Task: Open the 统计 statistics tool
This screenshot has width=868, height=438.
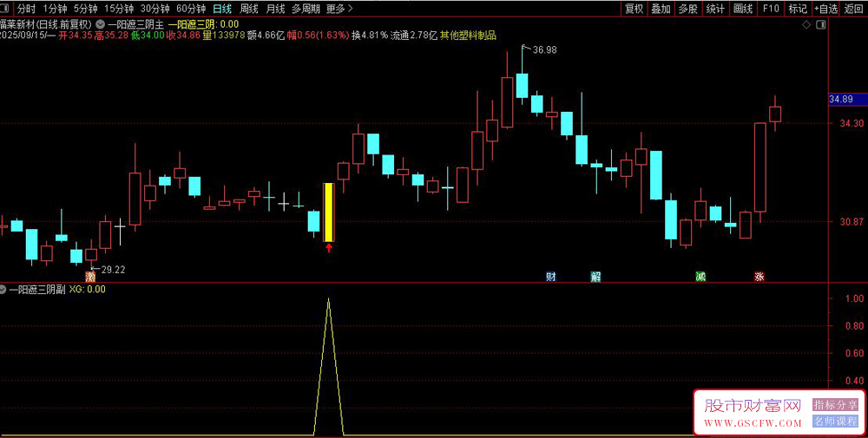Action: [716, 9]
